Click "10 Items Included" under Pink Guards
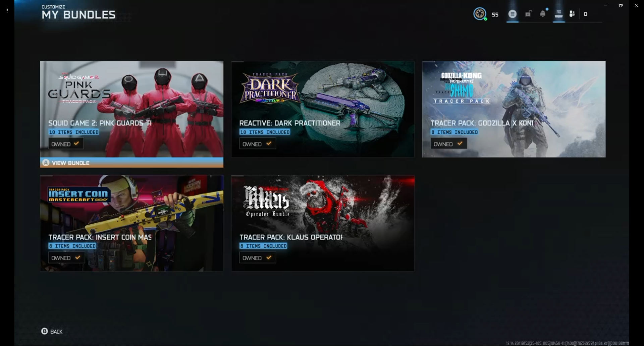This screenshot has height=346, width=644. 74,132
